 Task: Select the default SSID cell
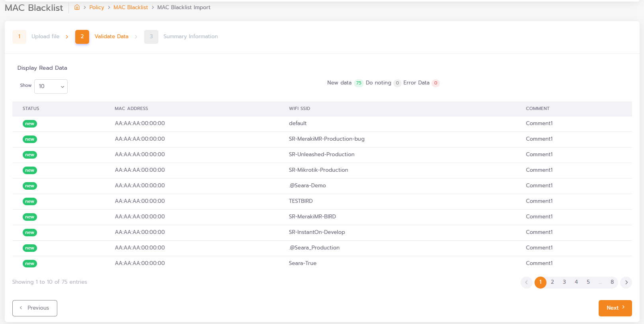click(x=298, y=124)
